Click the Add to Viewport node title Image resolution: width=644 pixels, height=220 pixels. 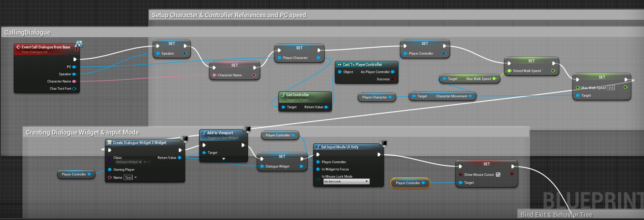[220, 133]
